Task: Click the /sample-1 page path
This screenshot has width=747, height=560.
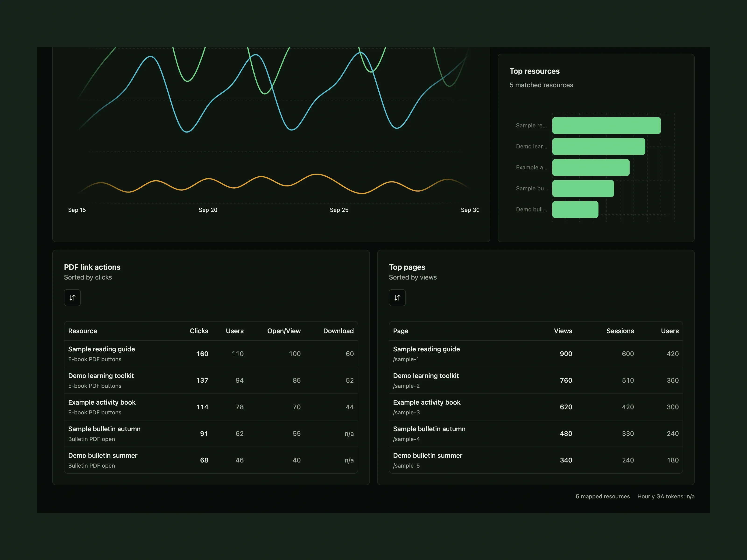Action: (x=406, y=359)
